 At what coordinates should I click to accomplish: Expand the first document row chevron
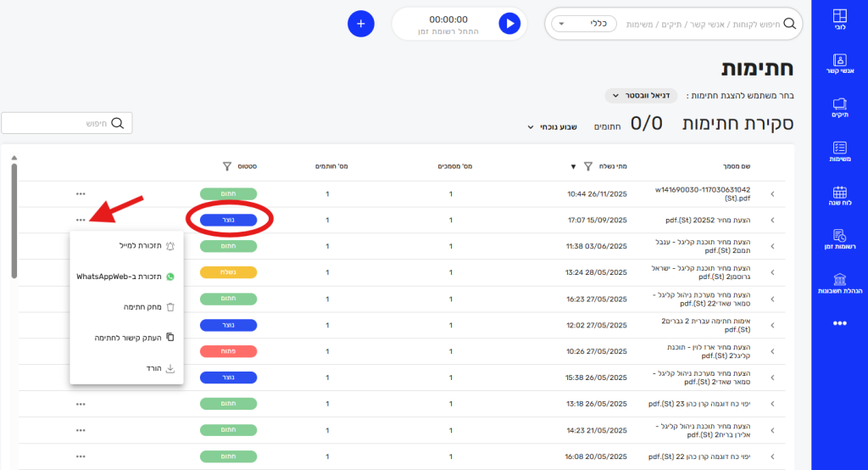[772, 194]
